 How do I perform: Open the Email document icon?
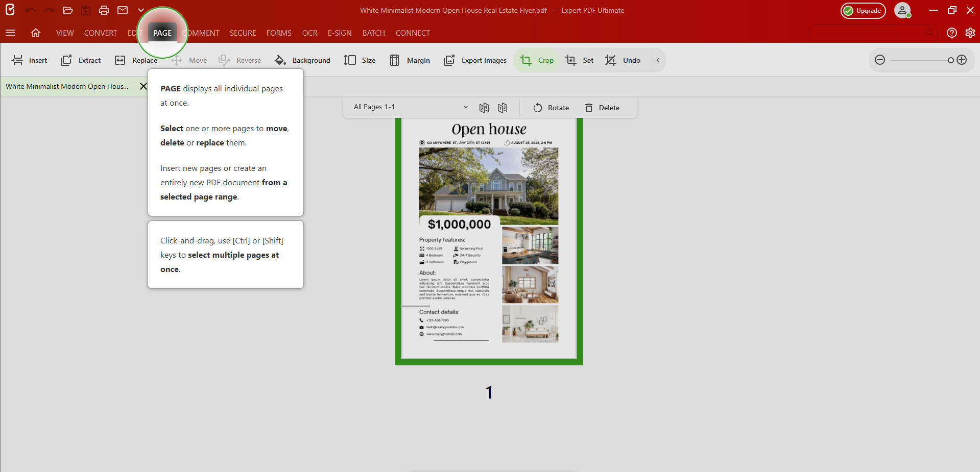pos(122,10)
